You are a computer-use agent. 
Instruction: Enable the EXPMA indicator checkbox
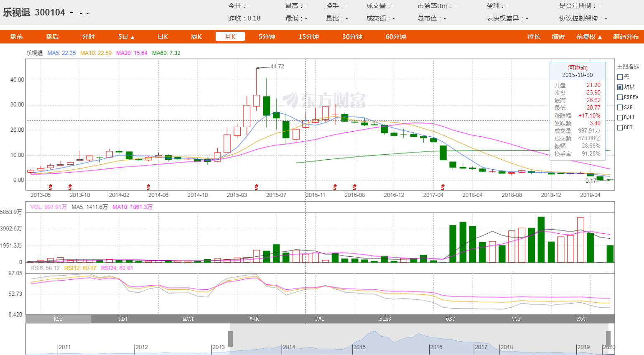coord(620,97)
